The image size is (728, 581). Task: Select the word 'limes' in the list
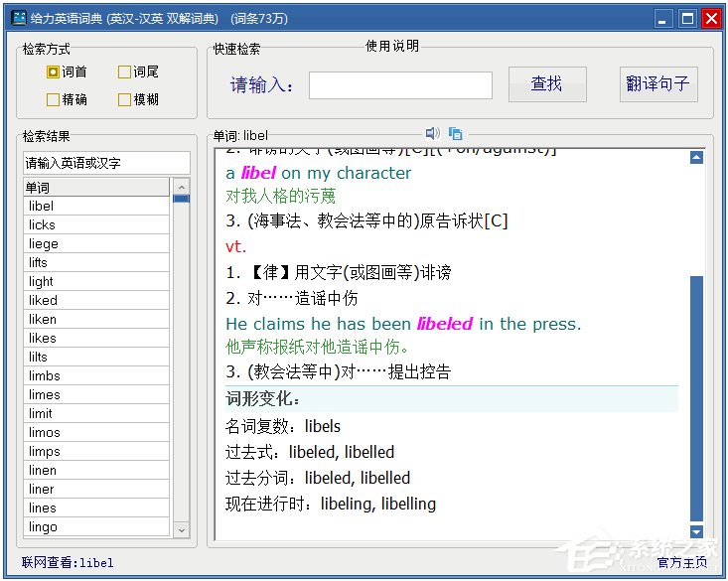(x=96, y=394)
